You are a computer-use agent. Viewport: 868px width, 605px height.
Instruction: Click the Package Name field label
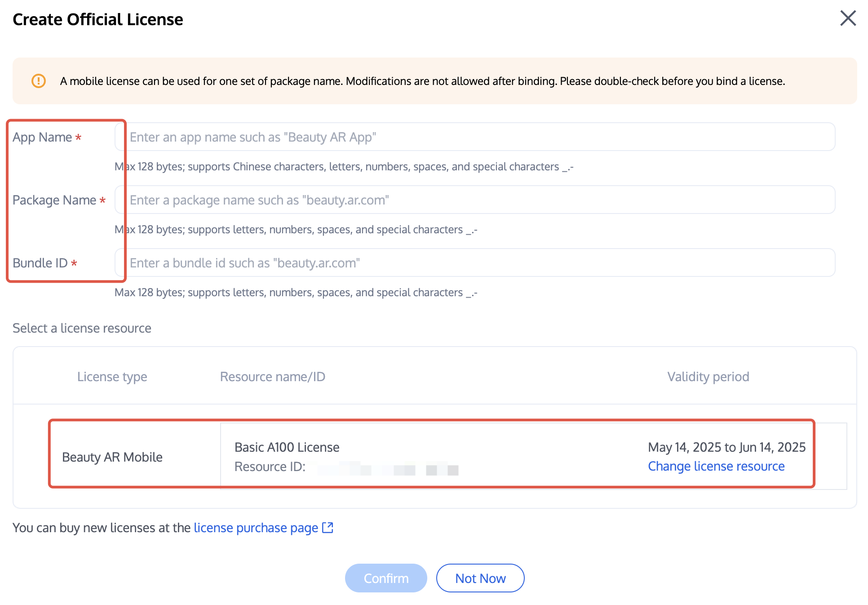click(x=54, y=200)
